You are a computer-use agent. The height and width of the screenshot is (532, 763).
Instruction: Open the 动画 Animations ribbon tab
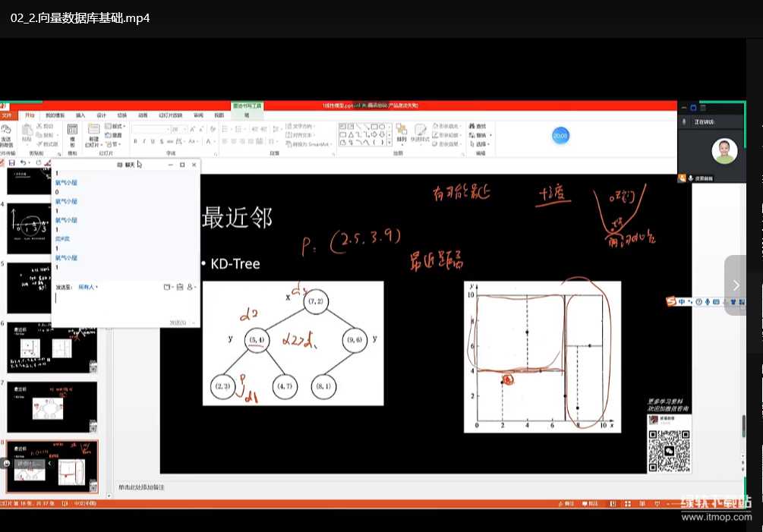click(143, 115)
